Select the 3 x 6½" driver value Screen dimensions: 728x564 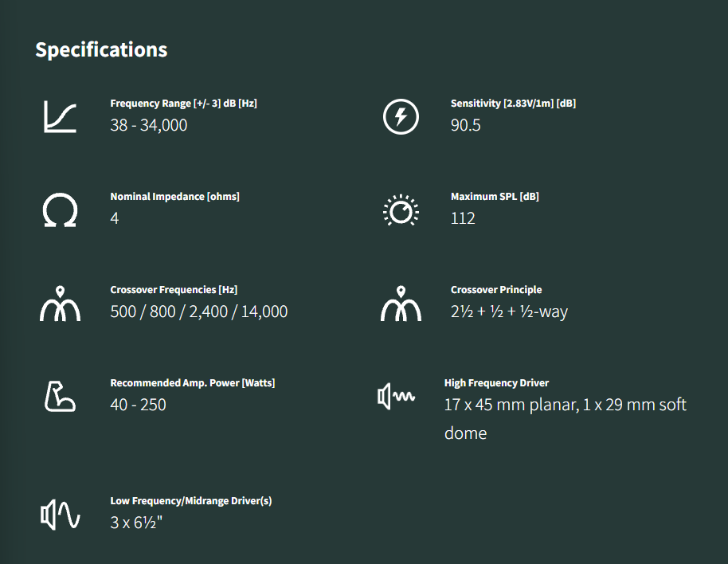[x=136, y=523]
